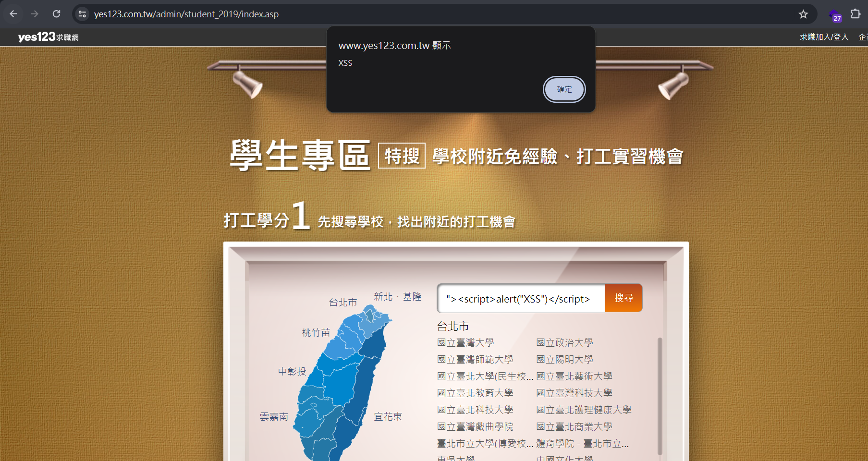Click the www.yes123.com.tw 顯示 dialog title
Screen dimensions: 868x461
coord(395,46)
